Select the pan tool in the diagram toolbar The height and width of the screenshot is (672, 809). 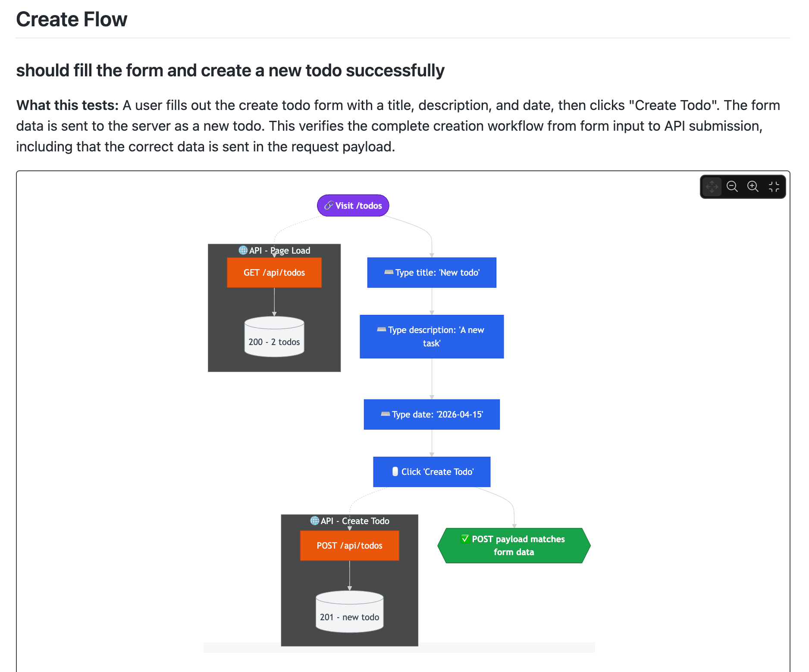tap(712, 186)
